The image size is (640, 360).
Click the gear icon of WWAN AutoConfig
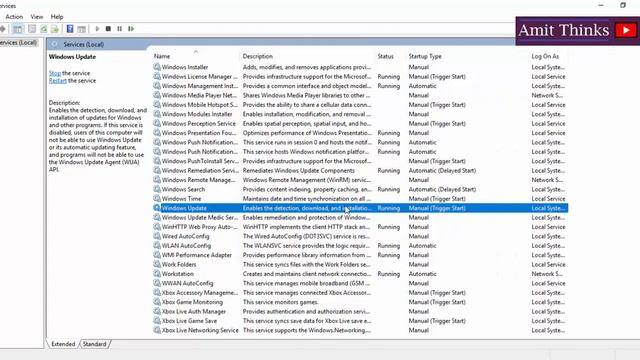(x=157, y=283)
